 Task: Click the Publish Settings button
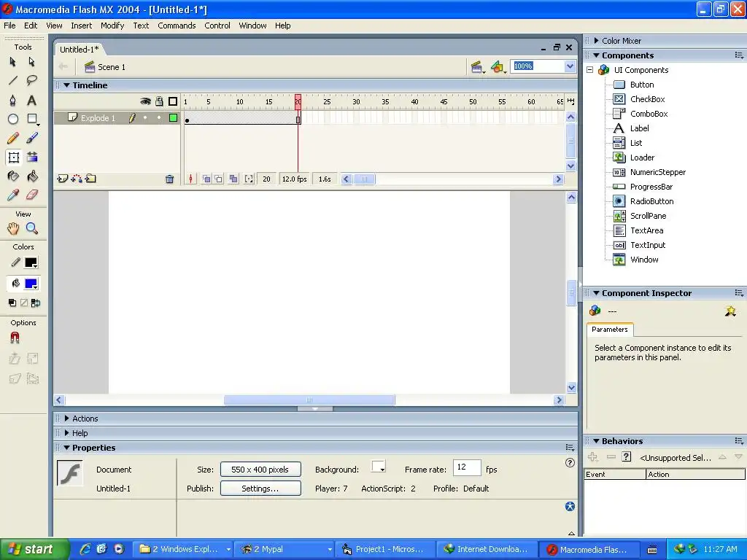(260, 489)
